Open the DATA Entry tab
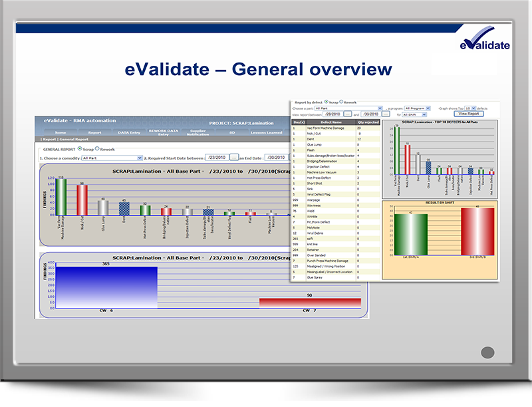 point(129,132)
